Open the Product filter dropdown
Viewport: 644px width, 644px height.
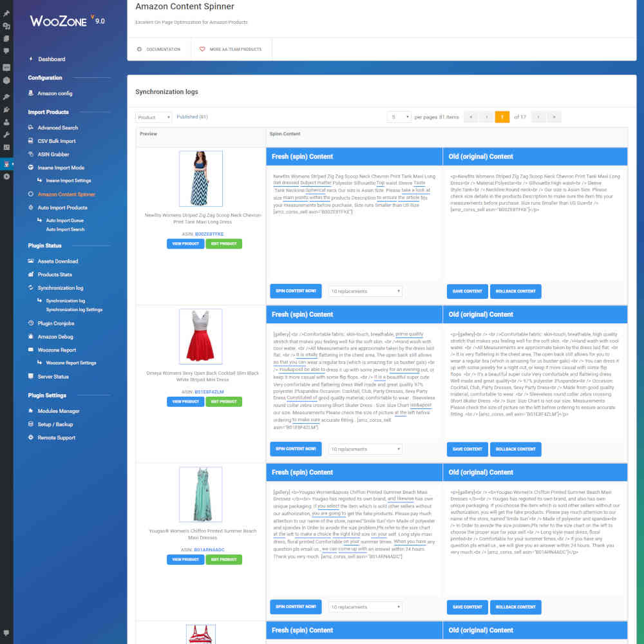tap(153, 117)
